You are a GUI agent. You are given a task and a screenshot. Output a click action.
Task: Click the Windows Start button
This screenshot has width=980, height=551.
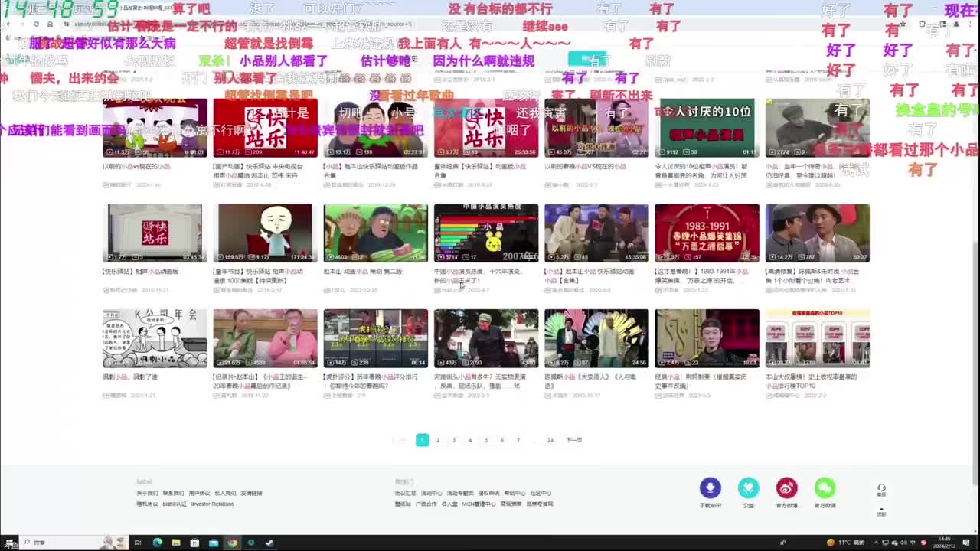(x=9, y=543)
